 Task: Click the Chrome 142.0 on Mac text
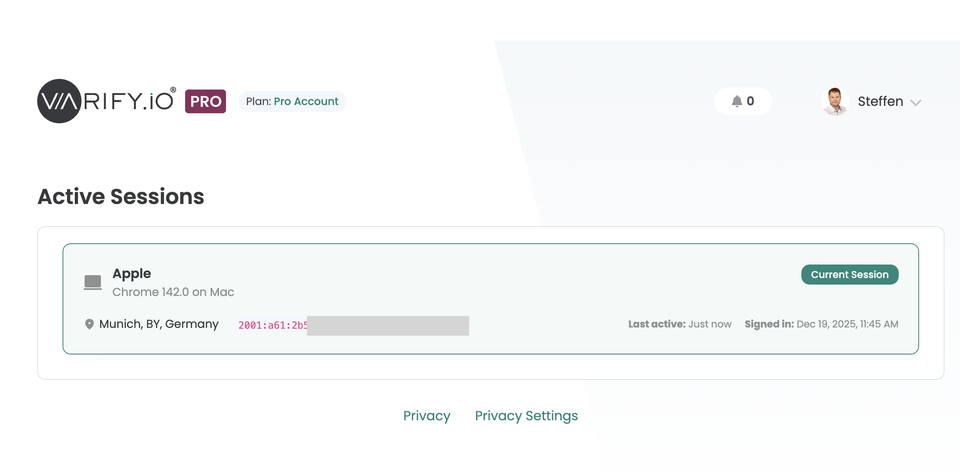[x=173, y=292]
